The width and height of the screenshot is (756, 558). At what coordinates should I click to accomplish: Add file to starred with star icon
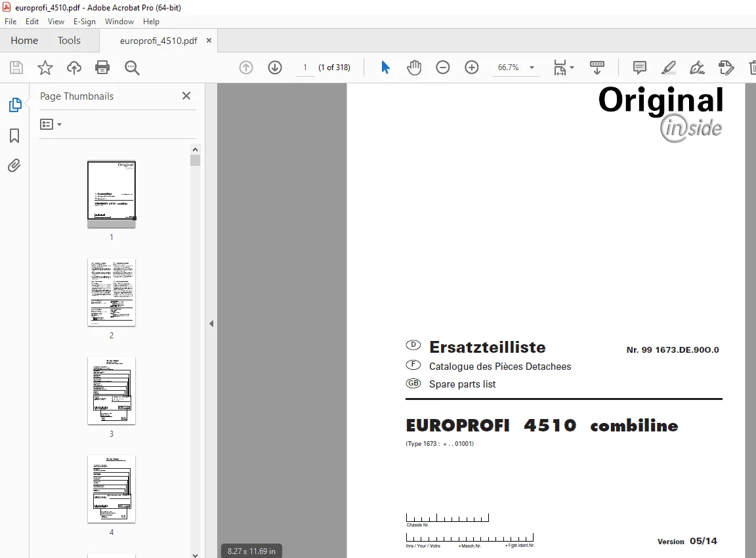45,68
